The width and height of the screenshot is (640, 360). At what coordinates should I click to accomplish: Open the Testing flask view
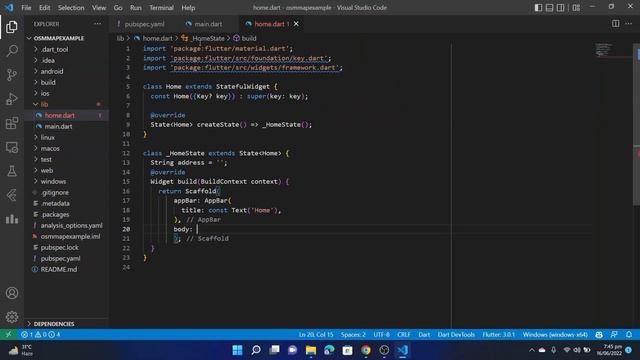coord(12,171)
